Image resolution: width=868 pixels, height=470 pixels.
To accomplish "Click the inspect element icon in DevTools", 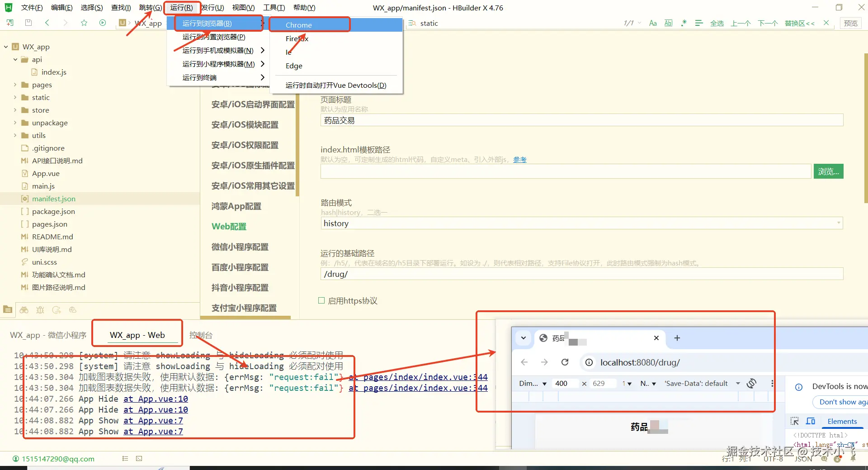I will click(x=794, y=422).
